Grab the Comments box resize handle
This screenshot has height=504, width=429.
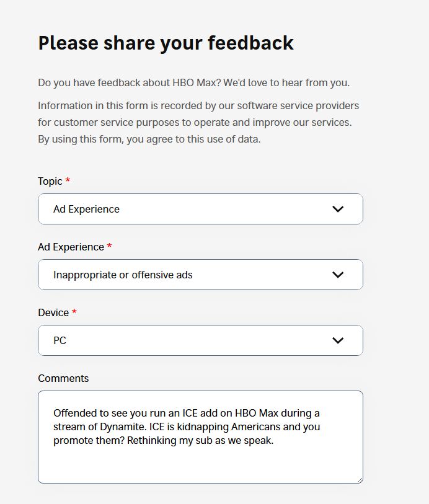(360, 480)
